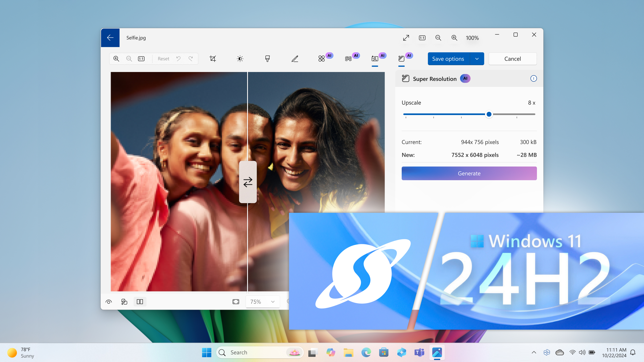Launch Copilot from the taskbar
This screenshot has height=362, width=644.
(330, 353)
